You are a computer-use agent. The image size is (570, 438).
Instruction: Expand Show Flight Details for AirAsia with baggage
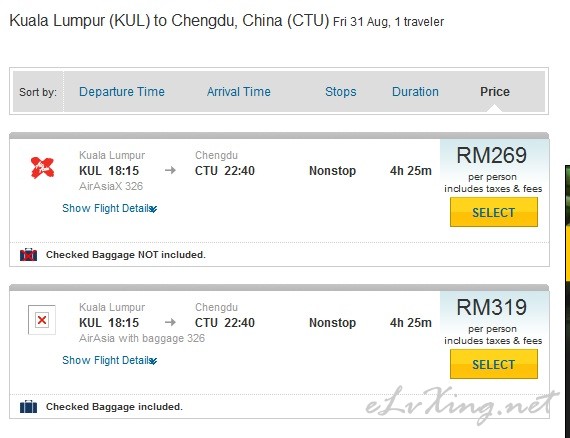109,360
